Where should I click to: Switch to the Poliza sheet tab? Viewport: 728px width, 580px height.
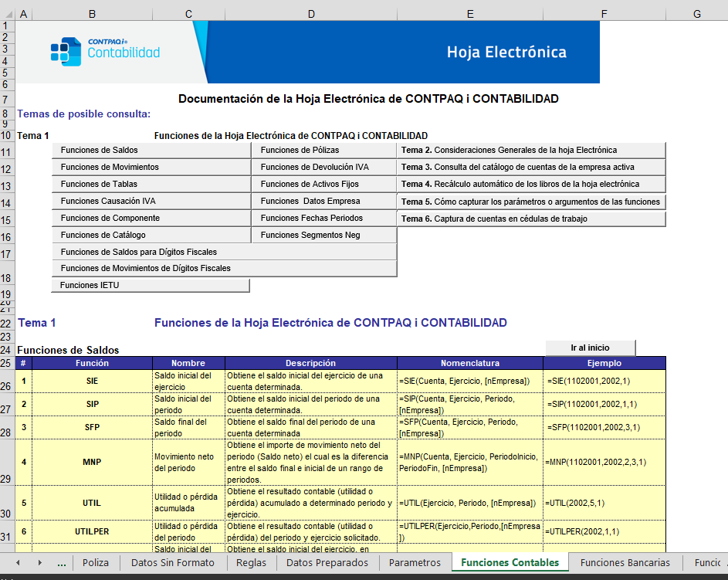coord(96,563)
